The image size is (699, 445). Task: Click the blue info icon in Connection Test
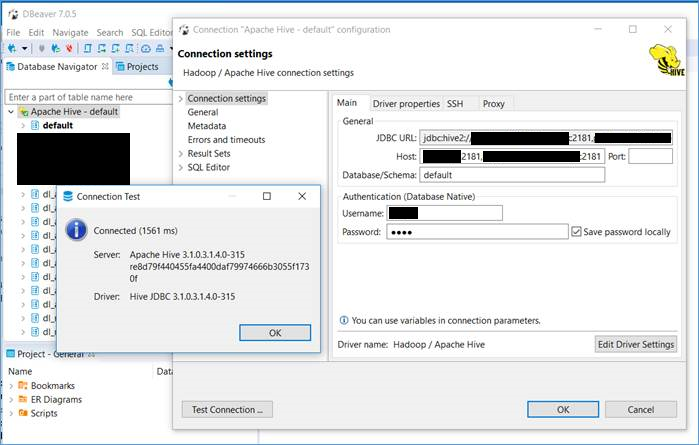(76, 230)
